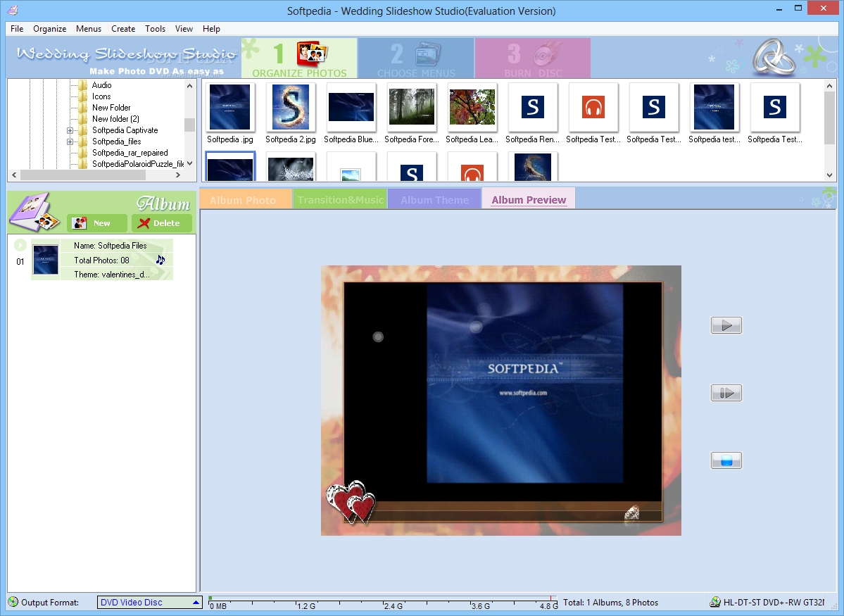This screenshot has width=844, height=616.
Task: Click the folder tree right scroll arrow
Action: point(178,175)
